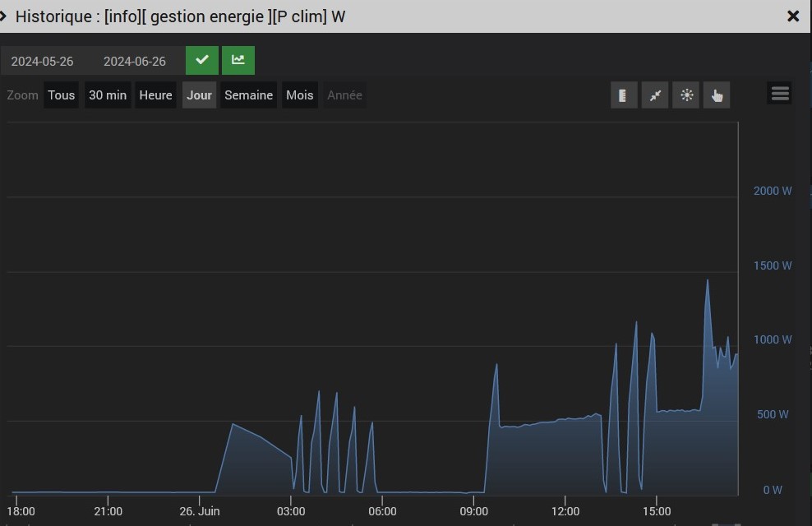Click the 09:00 label on time axis
The image size is (812, 526).
click(474, 511)
